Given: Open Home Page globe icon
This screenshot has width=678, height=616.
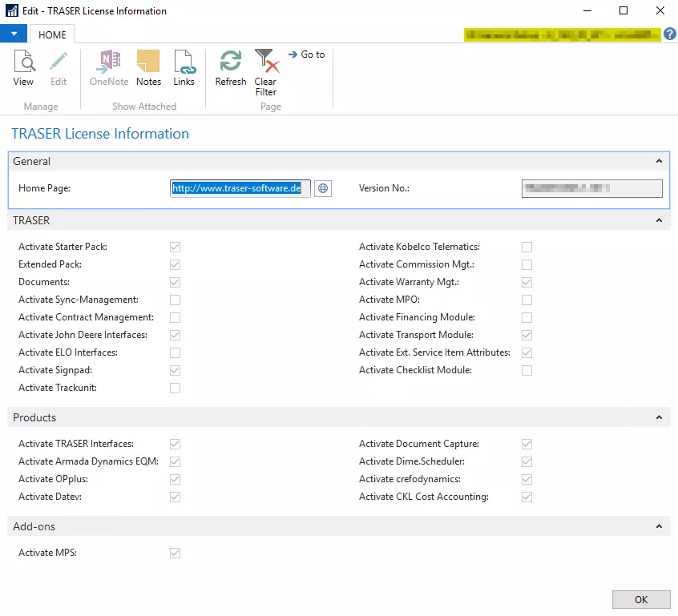Looking at the screenshot, I should [x=322, y=188].
